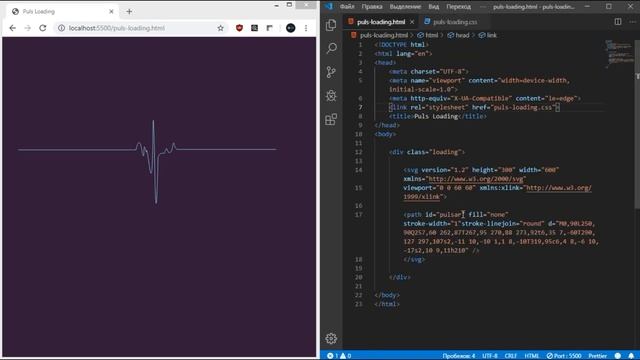The width and height of the screenshot is (640, 360).
Task: Click the Puls Loading title text in code
Action: pos(436,116)
